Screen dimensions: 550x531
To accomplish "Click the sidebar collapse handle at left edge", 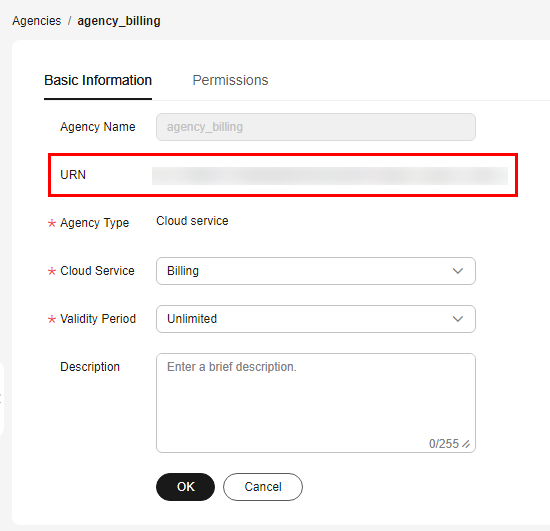I will [1, 399].
